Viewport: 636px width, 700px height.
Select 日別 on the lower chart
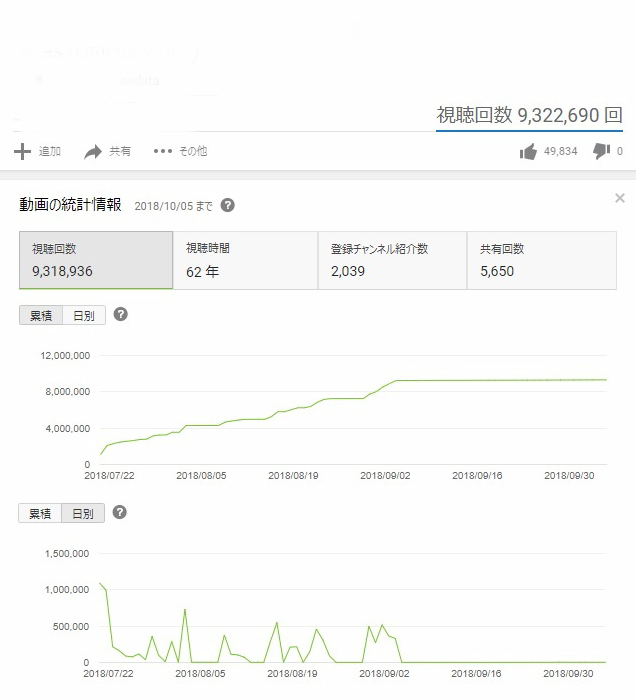coord(84,513)
